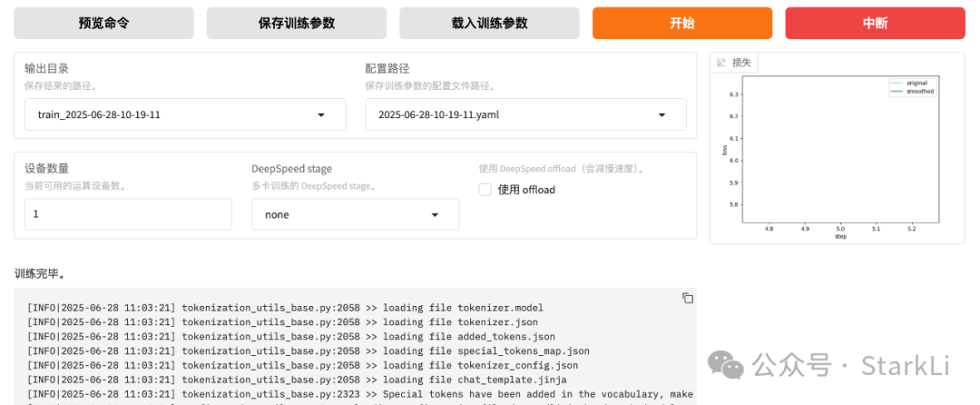Click the Special tokens have been added log line

click(x=360, y=394)
